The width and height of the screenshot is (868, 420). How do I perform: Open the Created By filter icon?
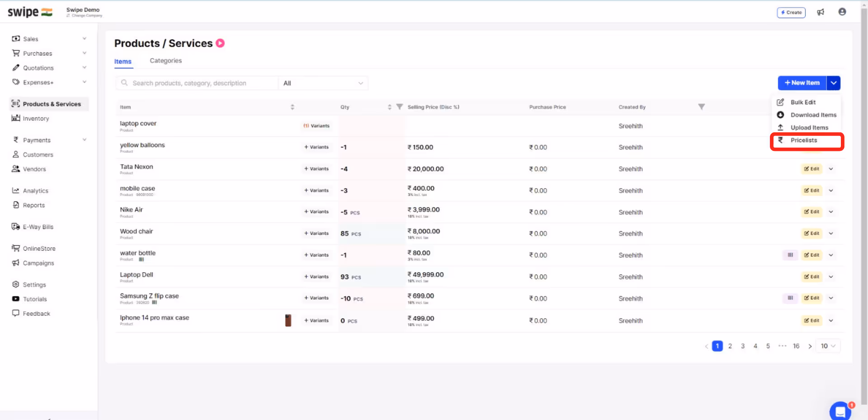[701, 107]
